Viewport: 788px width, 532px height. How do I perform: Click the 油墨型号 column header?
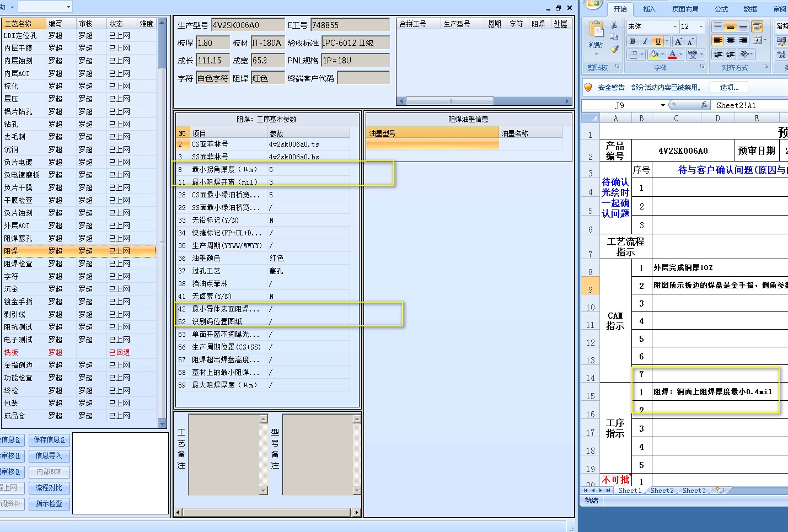click(x=432, y=133)
